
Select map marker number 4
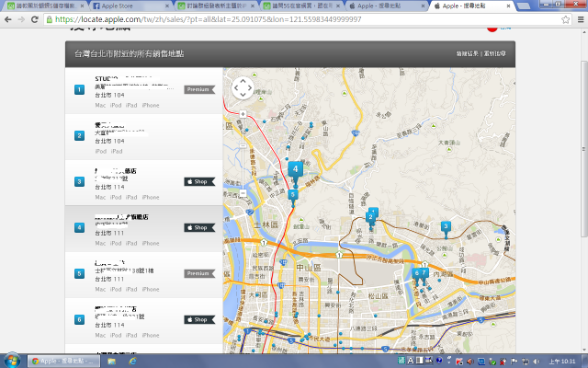pyautogui.click(x=295, y=171)
